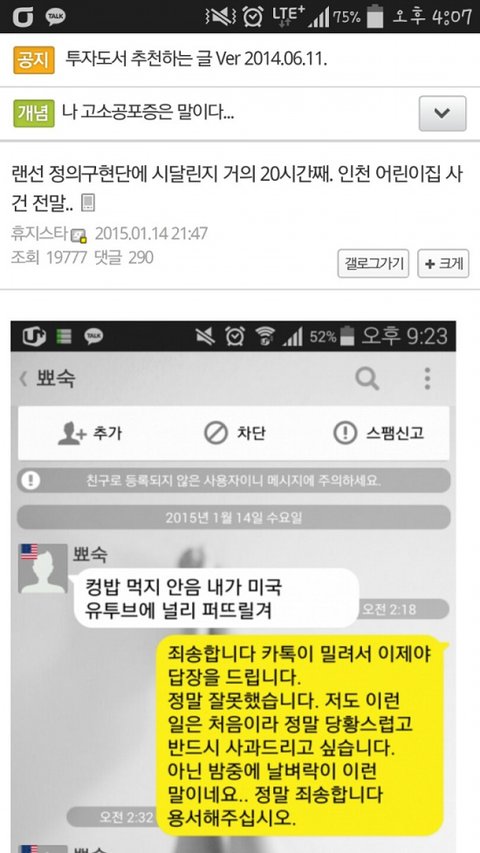Tap the orange 공지 badge
The image size is (480, 853).
[x=34, y=59]
